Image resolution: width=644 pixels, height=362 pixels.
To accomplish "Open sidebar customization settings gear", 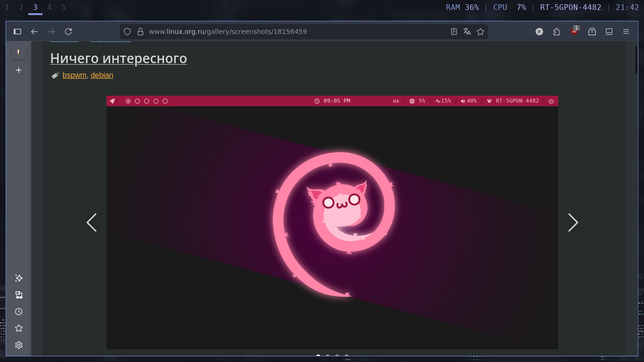I will [x=19, y=345].
